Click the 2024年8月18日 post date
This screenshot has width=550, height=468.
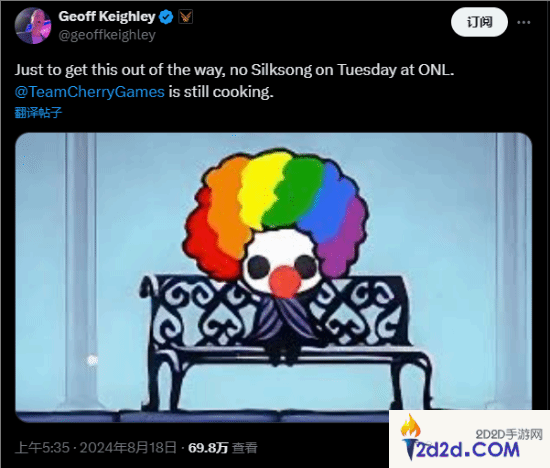click(128, 448)
